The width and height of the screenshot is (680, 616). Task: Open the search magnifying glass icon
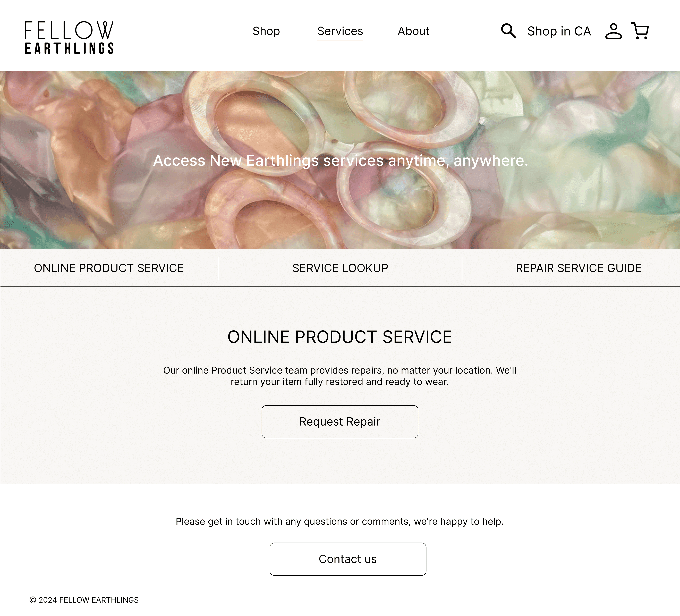[x=508, y=31]
